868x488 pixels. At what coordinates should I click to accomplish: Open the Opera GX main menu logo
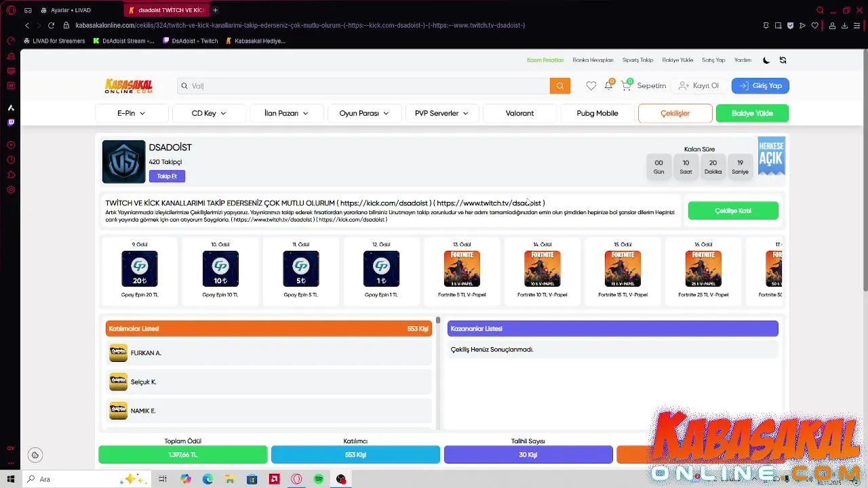coord(11,10)
